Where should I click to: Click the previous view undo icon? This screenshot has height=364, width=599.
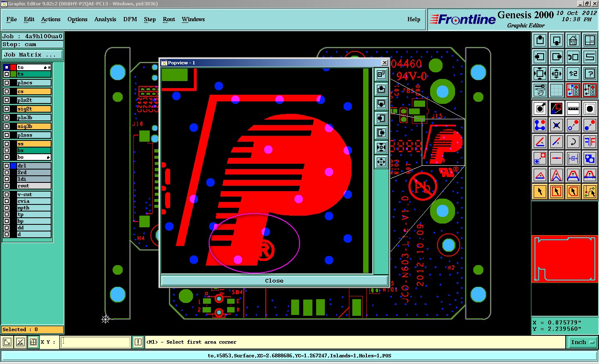point(573,57)
